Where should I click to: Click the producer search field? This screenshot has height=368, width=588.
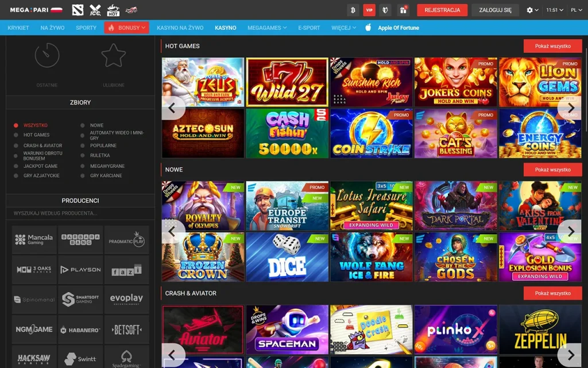click(x=80, y=213)
